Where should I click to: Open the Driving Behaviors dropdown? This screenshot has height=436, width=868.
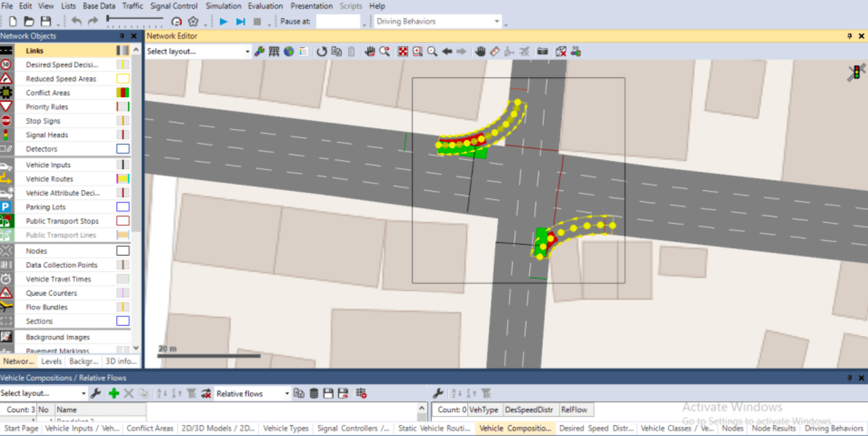point(497,21)
